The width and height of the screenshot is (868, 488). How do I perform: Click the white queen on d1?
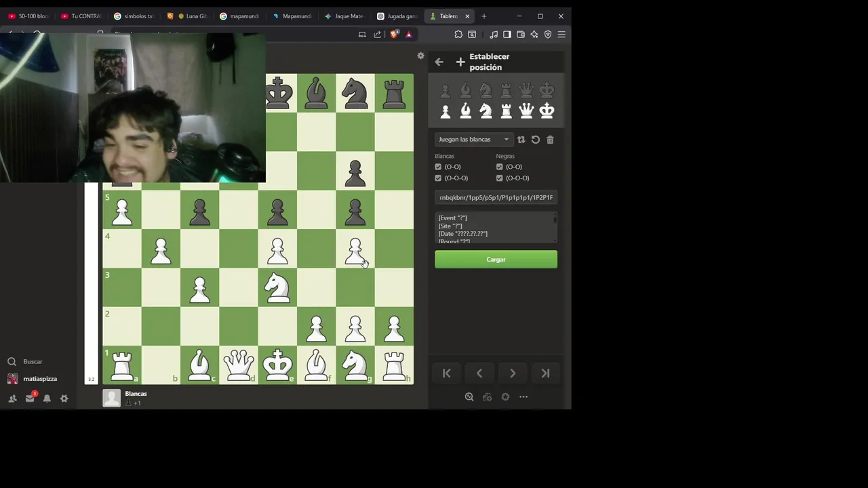pos(239,365)
